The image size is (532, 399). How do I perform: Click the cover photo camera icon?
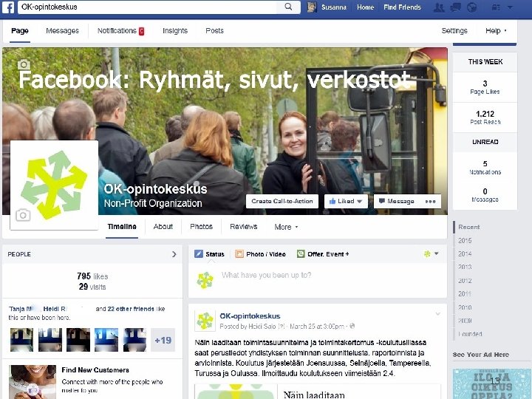point(24,64)
